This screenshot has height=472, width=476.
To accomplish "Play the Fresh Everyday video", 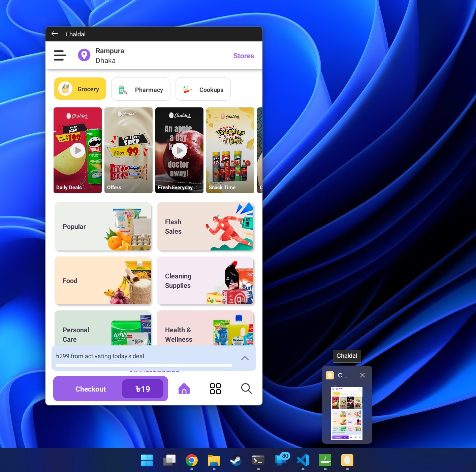I will tap(179, 150).
